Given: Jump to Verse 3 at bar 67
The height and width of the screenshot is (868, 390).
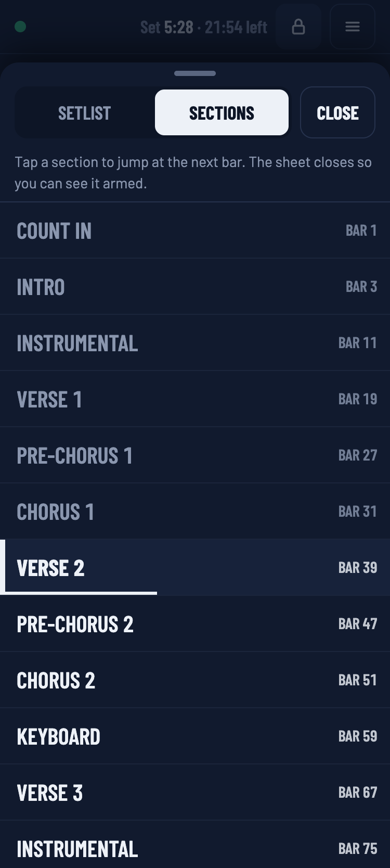Looking at the screenshot, I should pyautogui.click(x=195, y=793).
